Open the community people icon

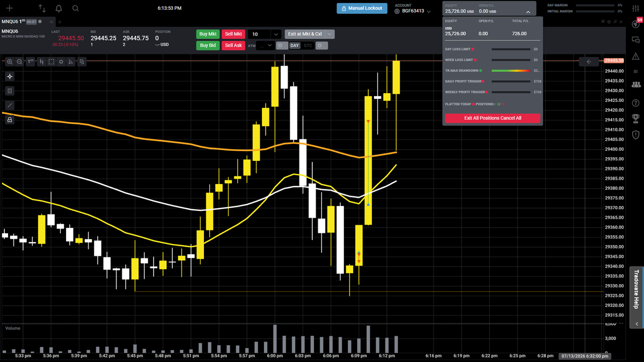(x=636, y=85)
